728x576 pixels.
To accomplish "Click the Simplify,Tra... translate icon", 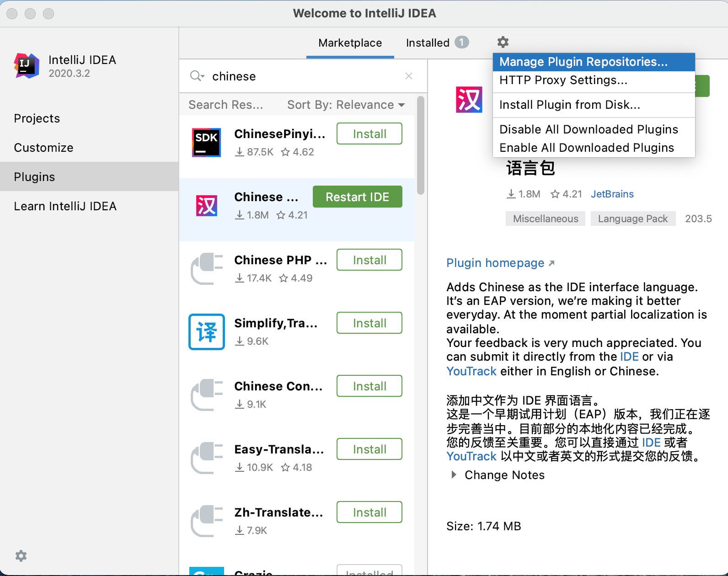I will (x=207, y=332).
